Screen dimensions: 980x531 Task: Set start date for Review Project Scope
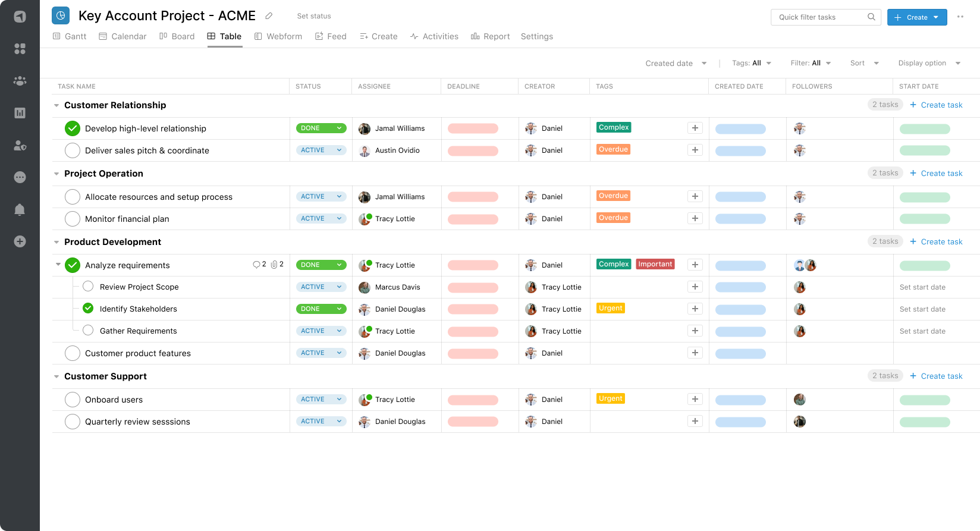922,287
